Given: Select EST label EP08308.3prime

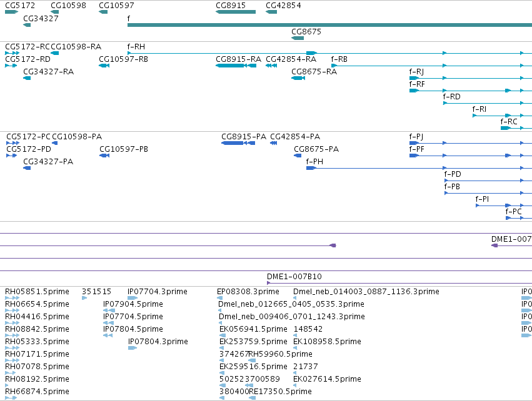Looking at the screenshot, I should tap(248, 292).
